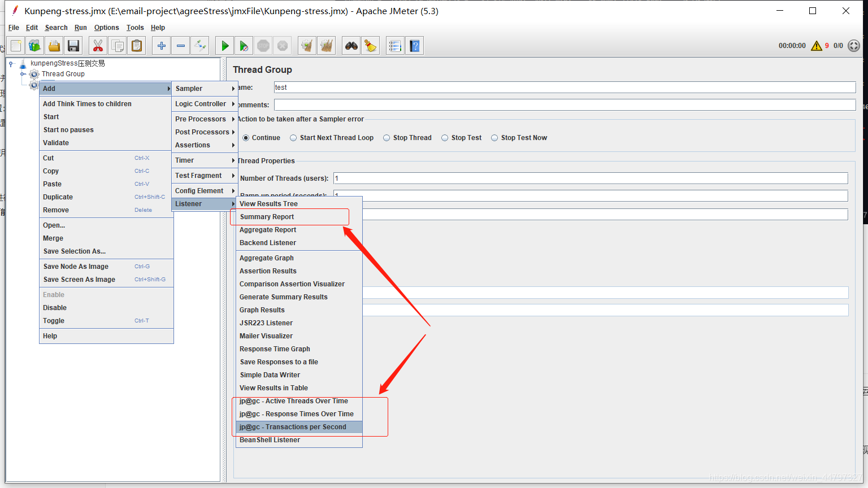Image resolution: width=868 pixels, height=488 pixels.
Task: Click the Collapse All minus icon
Action: (x=181, y=46)
